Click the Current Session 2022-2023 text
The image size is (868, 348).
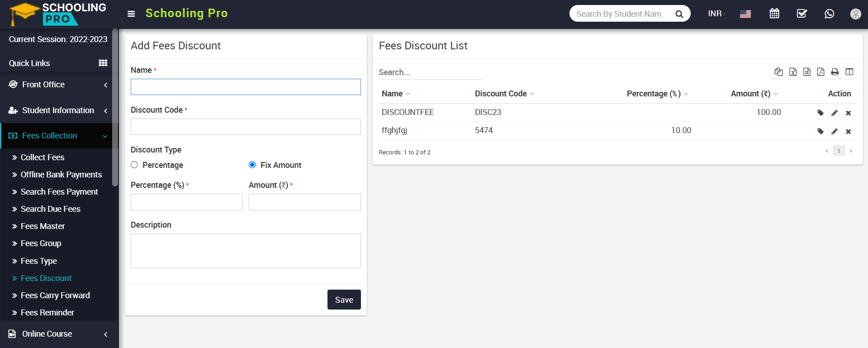(x=58, y=39)
